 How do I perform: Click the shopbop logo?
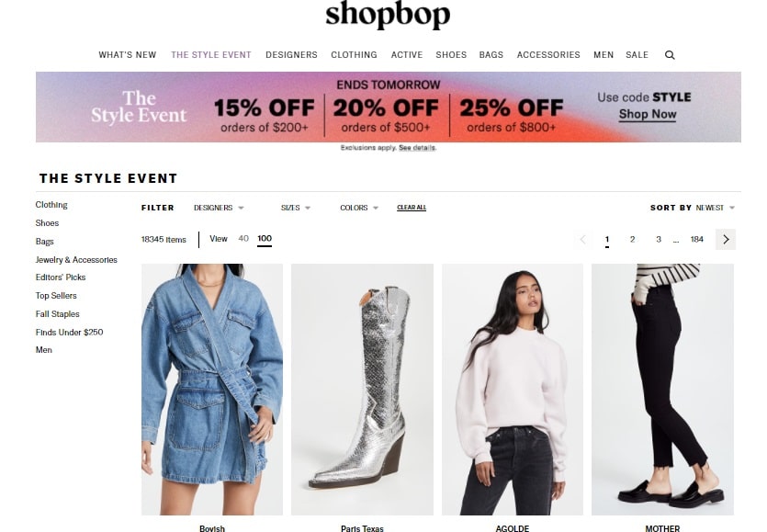[x=388, y=15]
